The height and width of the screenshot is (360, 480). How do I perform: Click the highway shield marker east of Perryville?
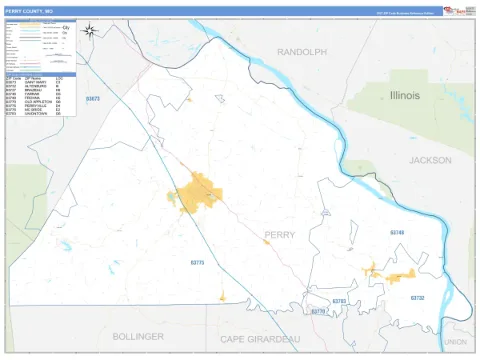point(326,212)
